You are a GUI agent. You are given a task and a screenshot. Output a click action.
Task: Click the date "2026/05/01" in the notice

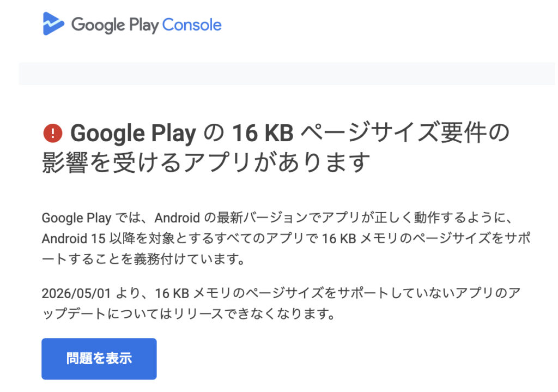pyautogui.click(x=76, y=293)
